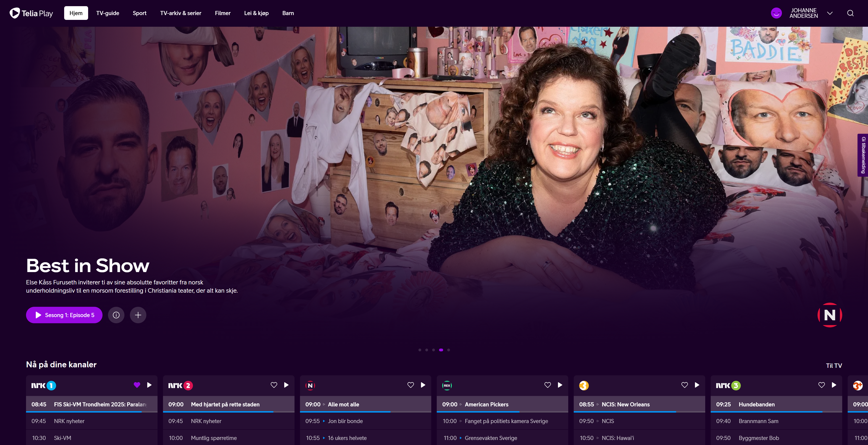This screenshot has width=868, height=445.
Task: Open NCIS: New Orleans program row
Action: coord(639,404)
